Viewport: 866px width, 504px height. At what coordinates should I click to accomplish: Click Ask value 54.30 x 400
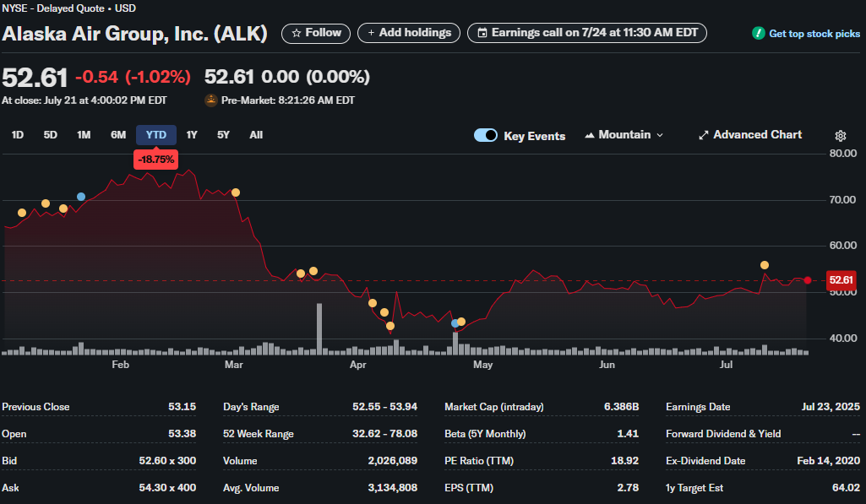point(167,488)
